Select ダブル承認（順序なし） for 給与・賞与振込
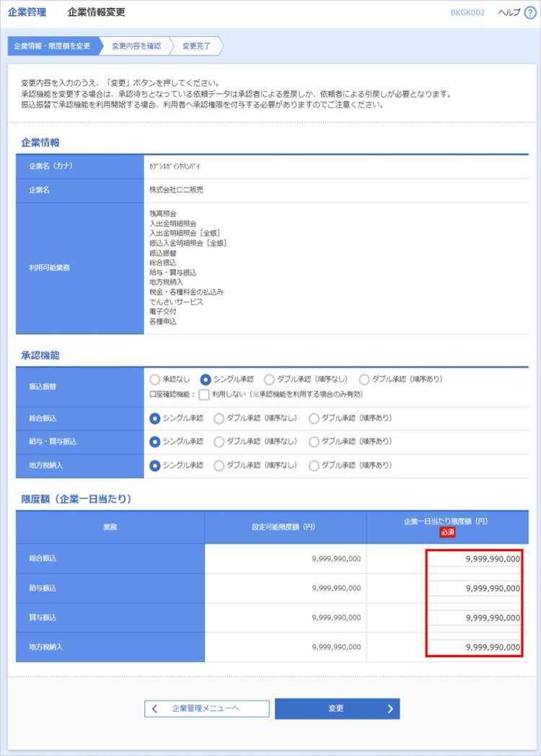The image size is (541, 756). tap(219, 441)
